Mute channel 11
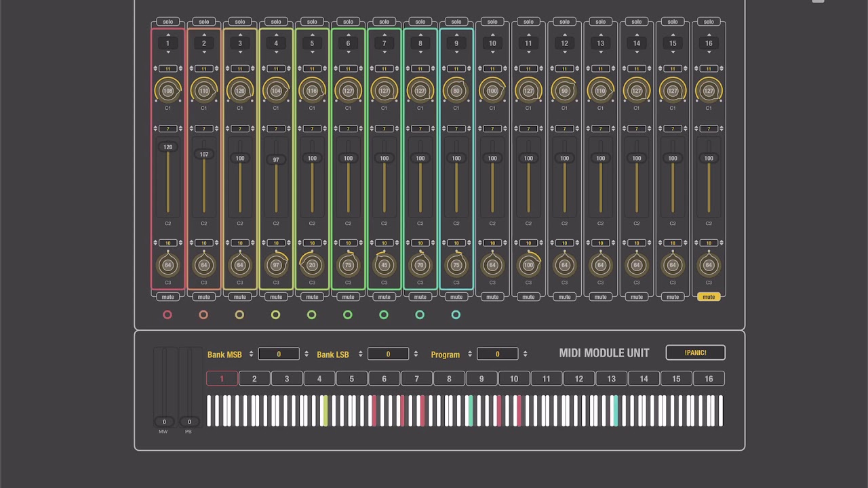The height and width of the screenshot is (488, 868). pyautogui.click(x=528, y=297)
